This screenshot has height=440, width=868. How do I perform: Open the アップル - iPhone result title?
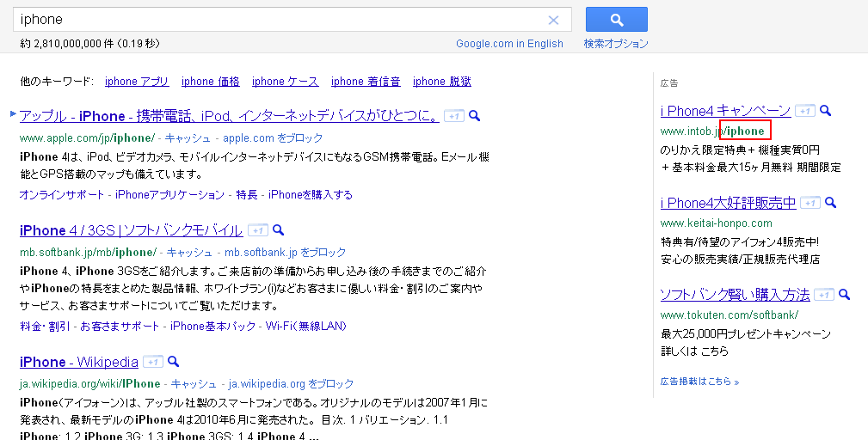tap(229, 116)
